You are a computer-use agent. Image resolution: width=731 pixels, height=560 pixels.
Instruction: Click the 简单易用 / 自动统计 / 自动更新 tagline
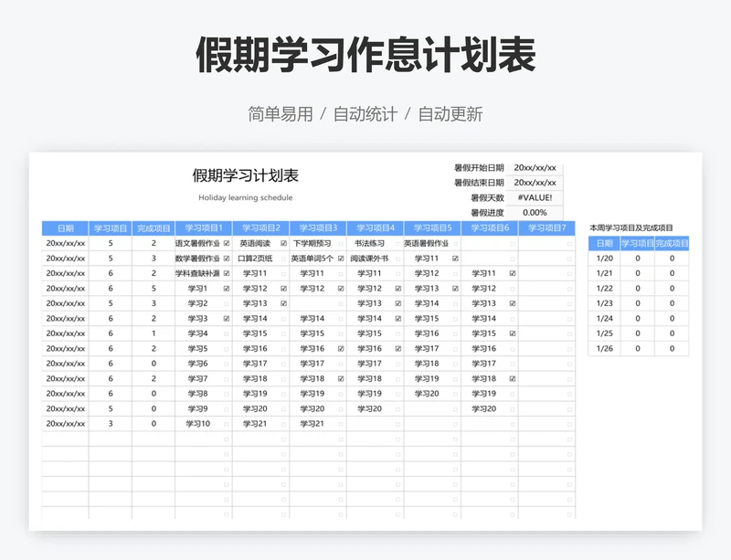point(365,114)
